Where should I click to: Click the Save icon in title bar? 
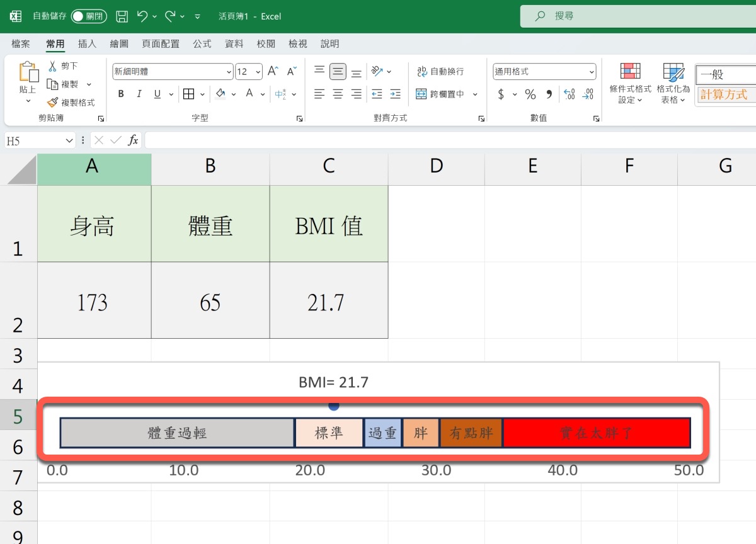(x=122, y=16)
